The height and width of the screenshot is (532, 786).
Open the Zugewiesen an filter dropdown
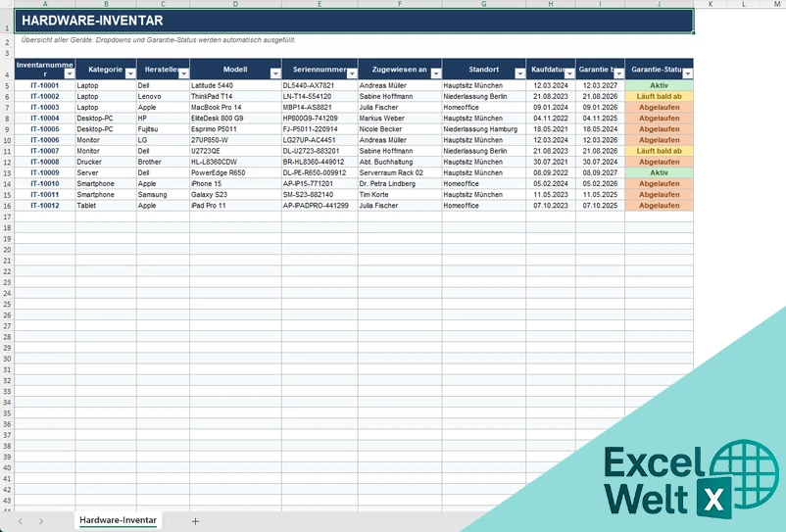435,73
